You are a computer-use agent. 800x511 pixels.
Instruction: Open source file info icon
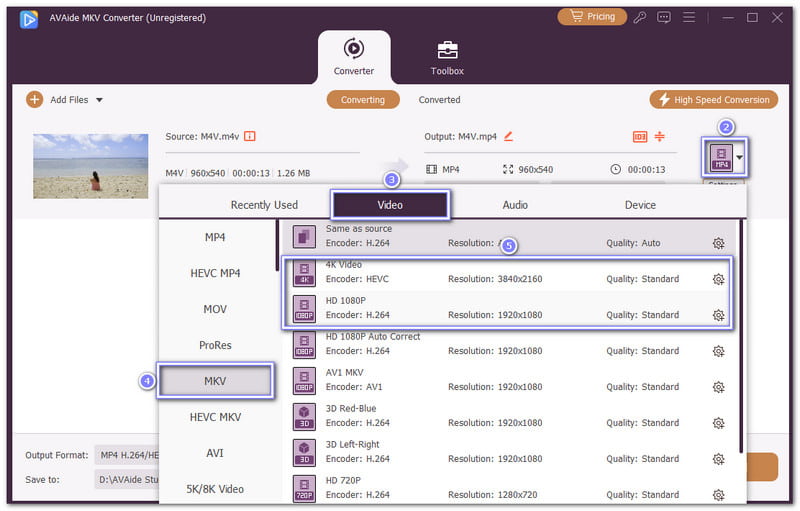point(250,135)
